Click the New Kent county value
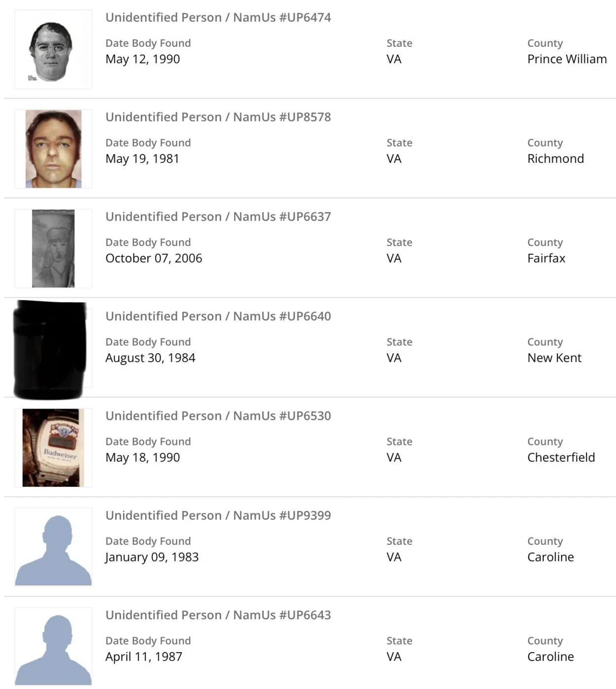This screenshot has height=689, width=616. [554, 358]
